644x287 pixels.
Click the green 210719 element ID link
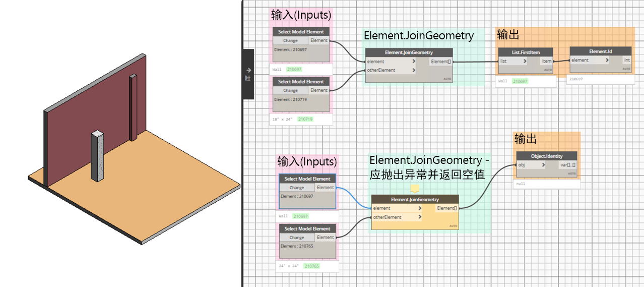coord(305,119)
